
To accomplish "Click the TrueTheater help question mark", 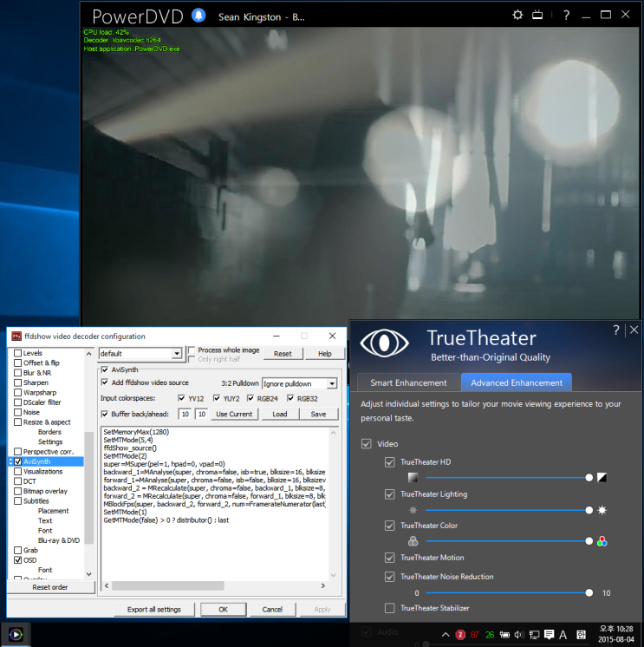I will point(616,330).
